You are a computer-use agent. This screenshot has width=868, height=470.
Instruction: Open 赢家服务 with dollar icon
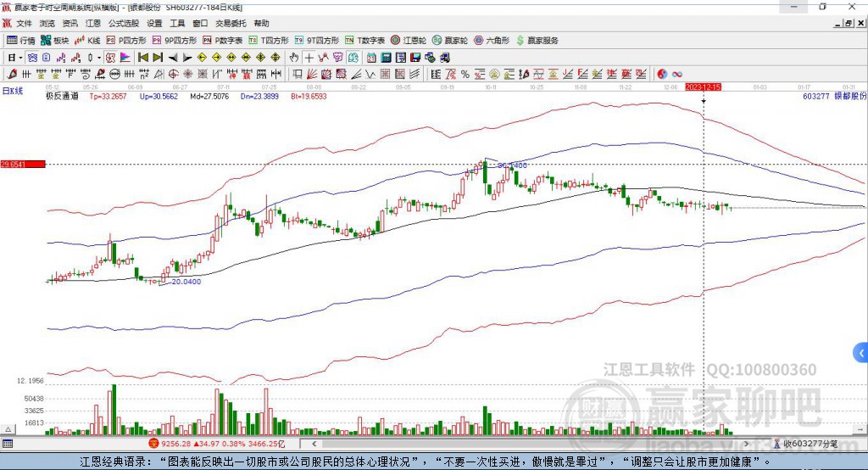coord(537,41)
